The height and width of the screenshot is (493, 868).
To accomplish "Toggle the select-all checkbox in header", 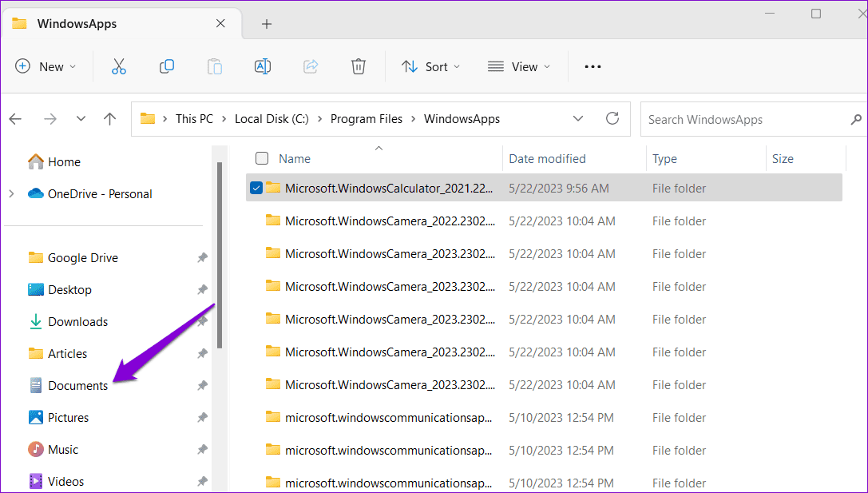I will (x=262, y=158).
